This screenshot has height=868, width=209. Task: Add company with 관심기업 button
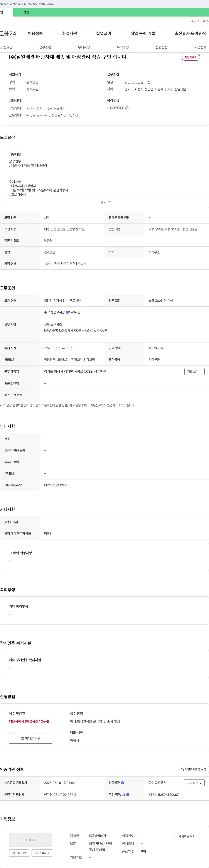pos(19,853)
